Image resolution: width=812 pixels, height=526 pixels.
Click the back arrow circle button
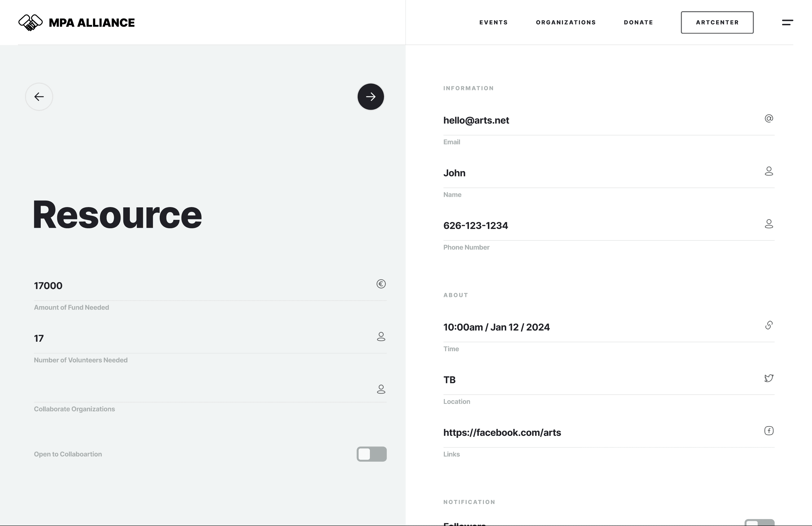(x=39, y=97)
